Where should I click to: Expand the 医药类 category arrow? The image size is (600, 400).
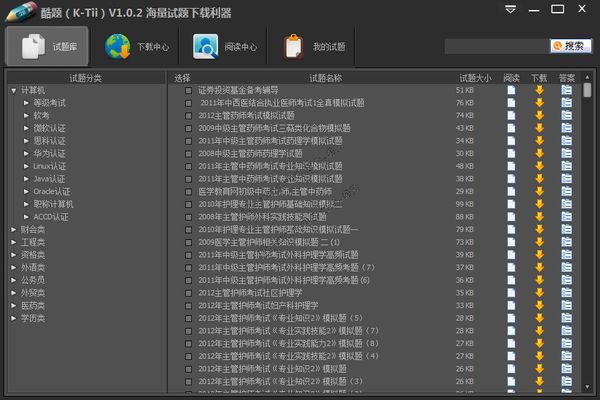(x=14, y=305)
